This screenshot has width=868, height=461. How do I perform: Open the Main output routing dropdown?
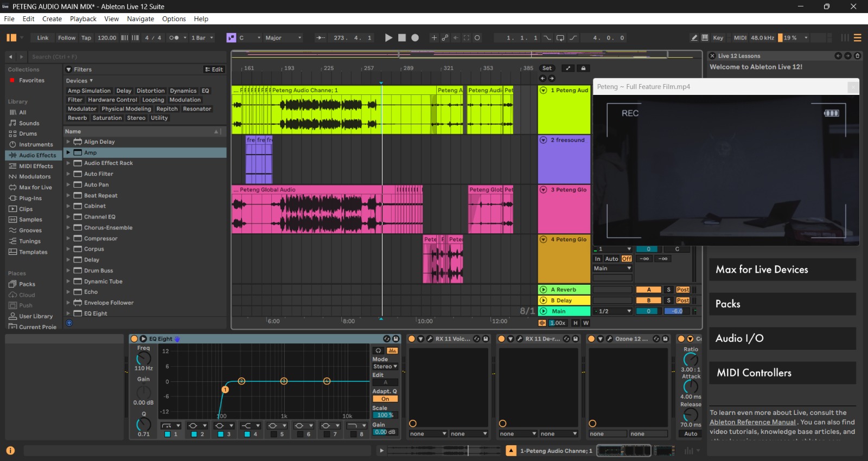[612, 268]
